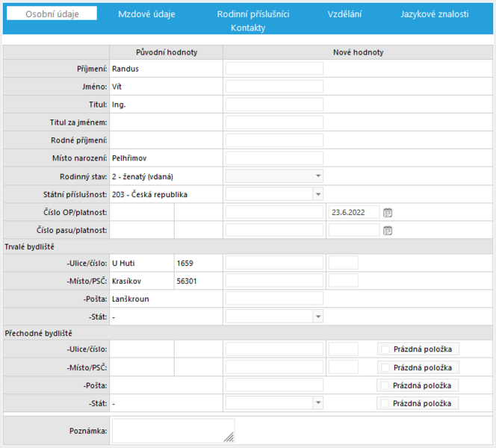Click original title value Ing.
Image resolution: width=496 pixels, height=448 pixels.
(x=119, y=105)
